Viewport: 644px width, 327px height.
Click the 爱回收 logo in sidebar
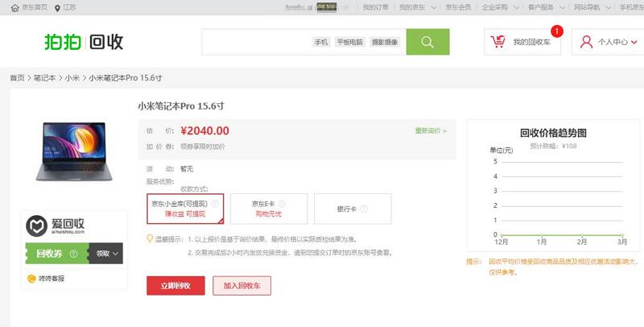point(55,226)
